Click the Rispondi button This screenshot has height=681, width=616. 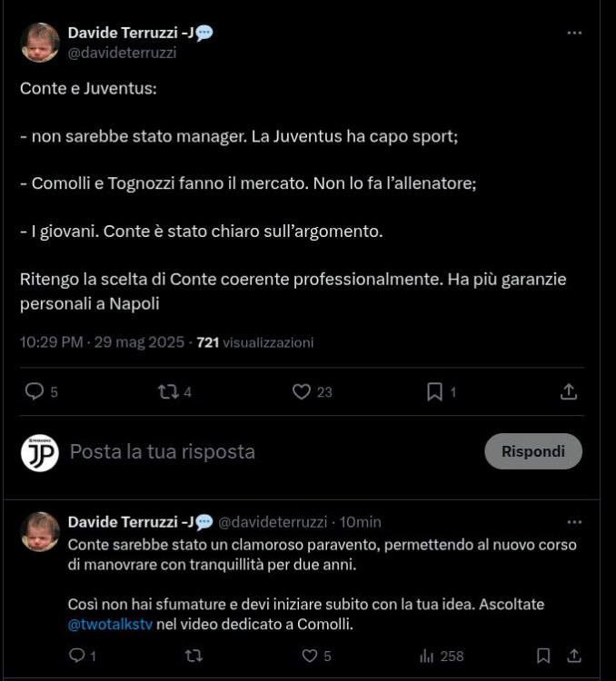[x=533, y=451]
